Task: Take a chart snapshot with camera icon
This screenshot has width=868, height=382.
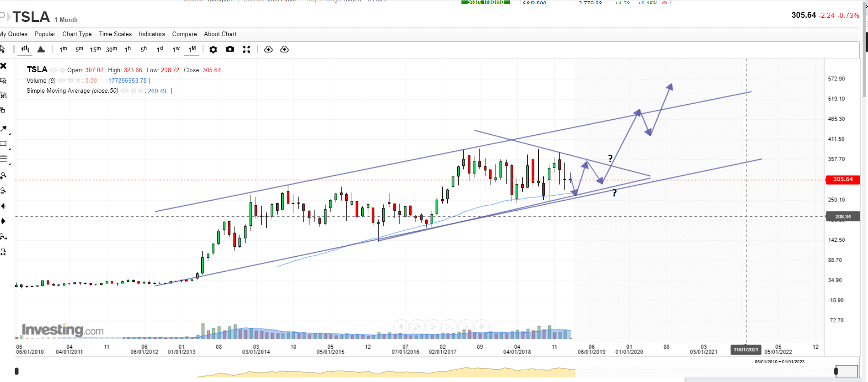Action: pos(230,49)
